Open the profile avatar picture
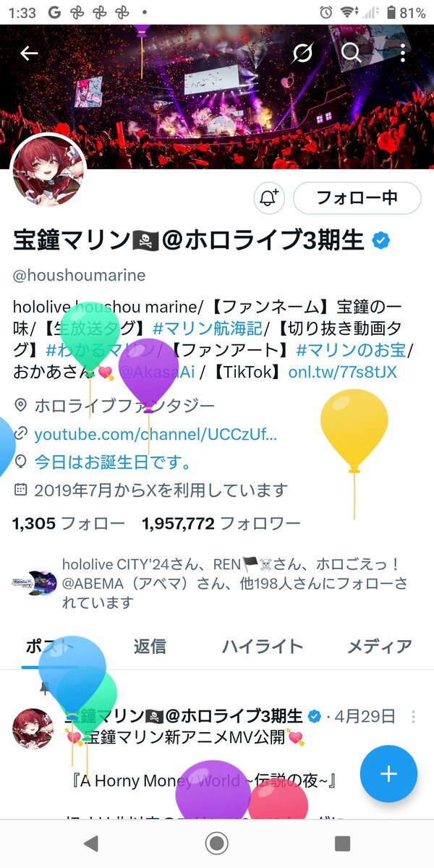Screen dimensions: 434x868 pyautogui.click(x=49, y=170)
